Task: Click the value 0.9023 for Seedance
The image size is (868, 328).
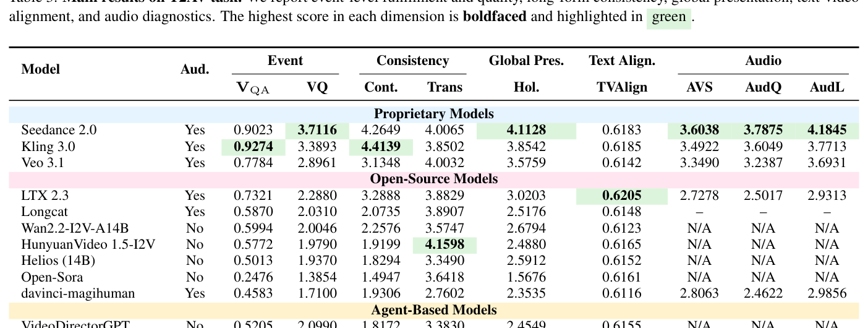Action: [253, 130]
